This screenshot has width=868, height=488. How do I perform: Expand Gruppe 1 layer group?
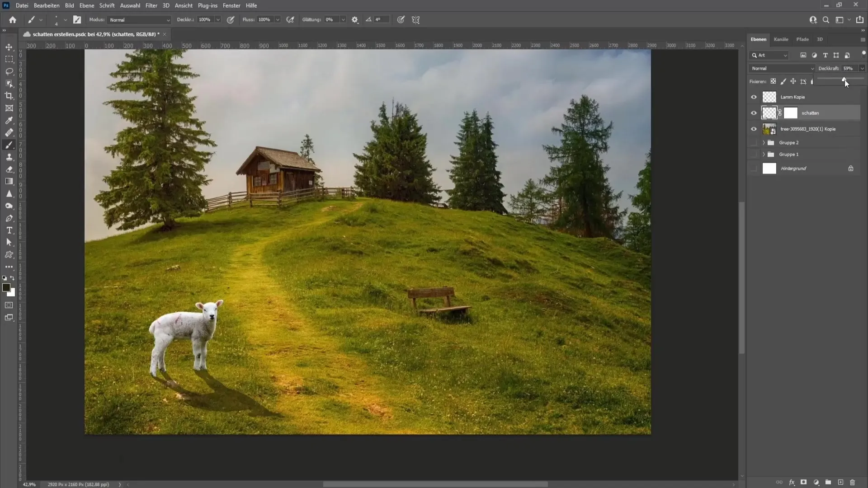point(763,155)
